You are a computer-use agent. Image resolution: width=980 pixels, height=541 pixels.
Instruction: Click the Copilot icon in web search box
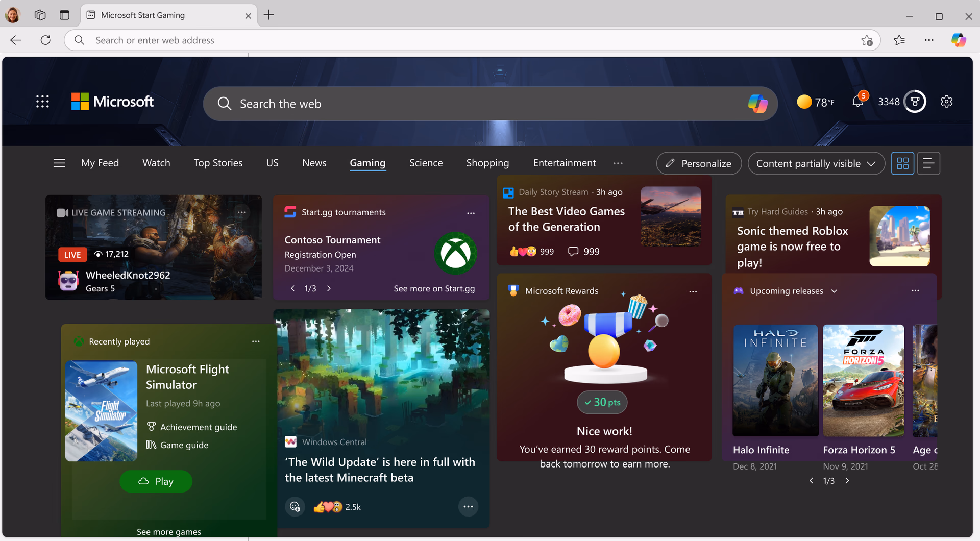click(757, 104)
